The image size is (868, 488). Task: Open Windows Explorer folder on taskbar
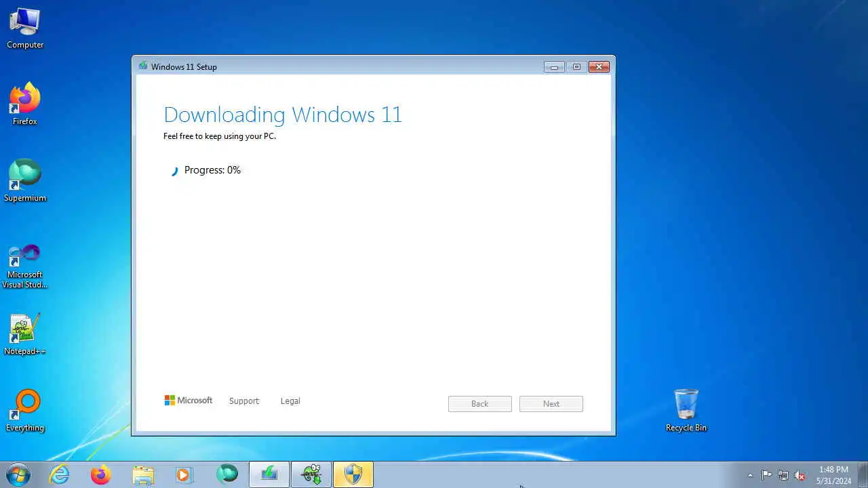click(143, 474)
